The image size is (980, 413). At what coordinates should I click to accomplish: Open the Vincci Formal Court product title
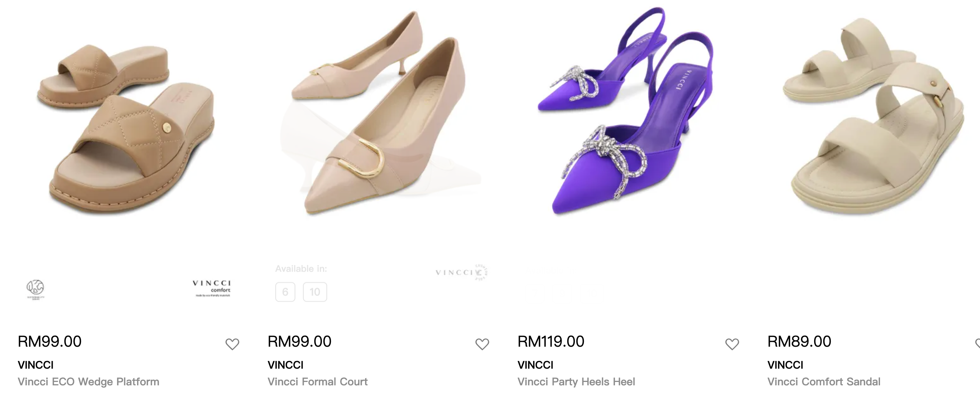[x=317, y=382]
